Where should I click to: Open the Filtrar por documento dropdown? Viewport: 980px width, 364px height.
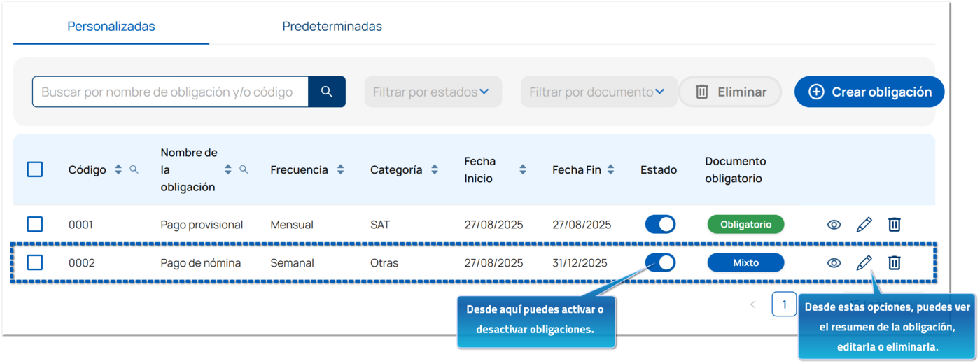click(598, 92)
